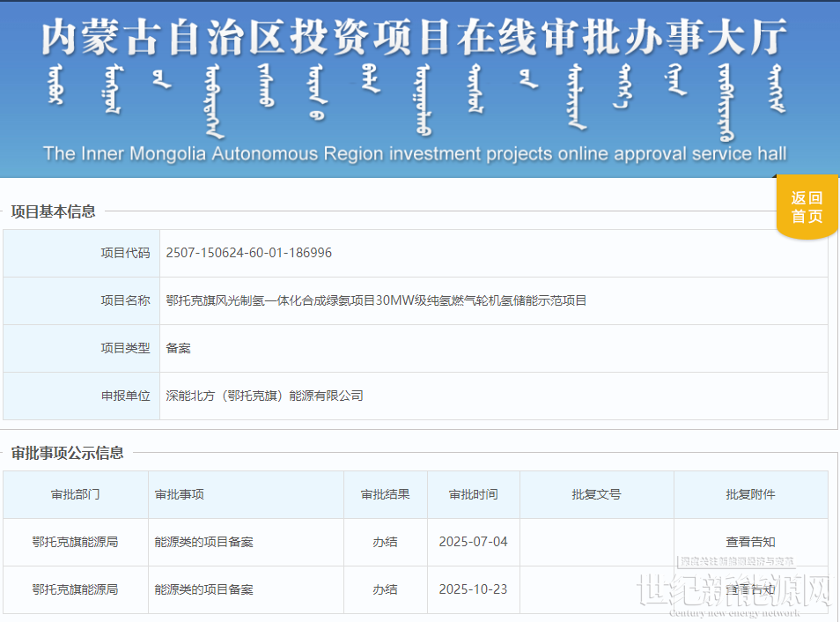840x622 pixels.
Task: Click the 审批事项 column header
Action: 180,494
